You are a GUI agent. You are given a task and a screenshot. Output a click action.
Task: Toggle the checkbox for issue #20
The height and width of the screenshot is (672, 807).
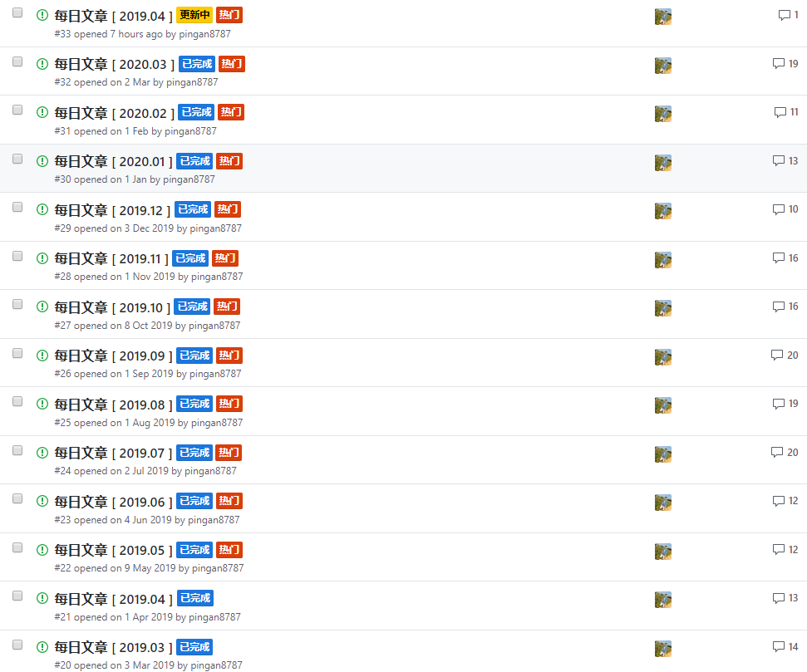click(x=17, y=645)
